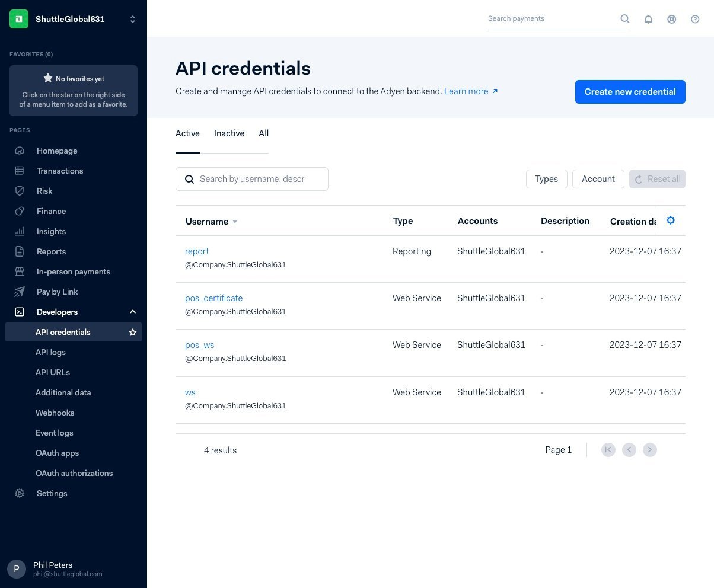Switch to the Active tab
This screenshot has height=588, width=714.
point(187,133)
